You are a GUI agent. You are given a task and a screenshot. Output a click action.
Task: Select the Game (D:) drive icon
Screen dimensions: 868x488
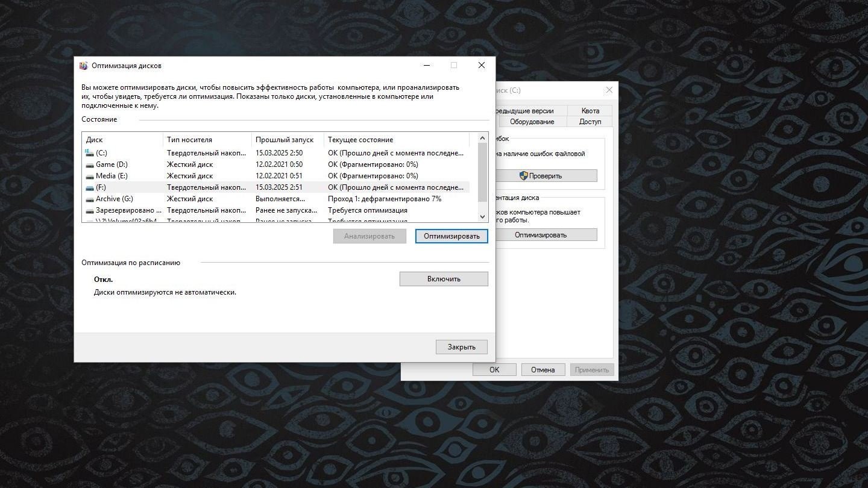(90, 164)
